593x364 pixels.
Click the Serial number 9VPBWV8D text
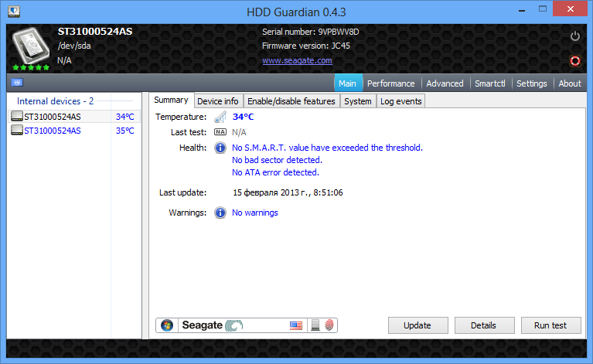pos(311,32)
